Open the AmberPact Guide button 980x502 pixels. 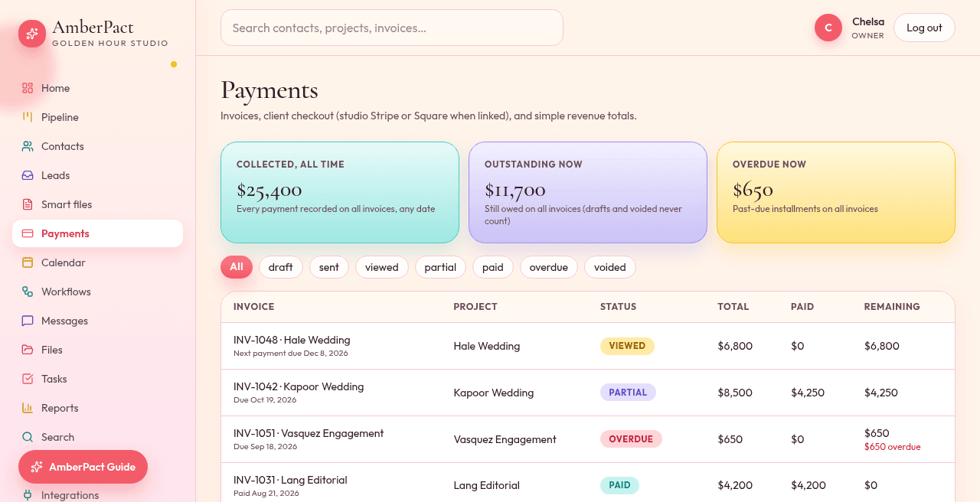[x=83, y=467]
